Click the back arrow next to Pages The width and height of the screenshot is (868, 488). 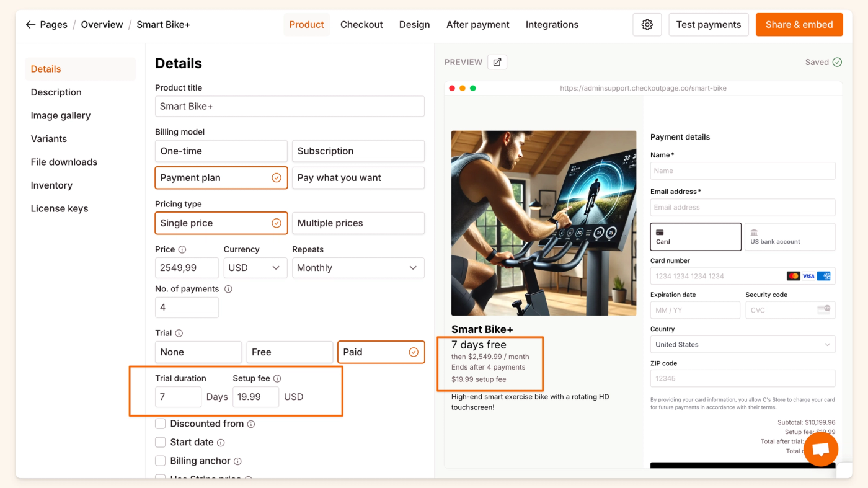pyautogui.click(x=30, y=25)
